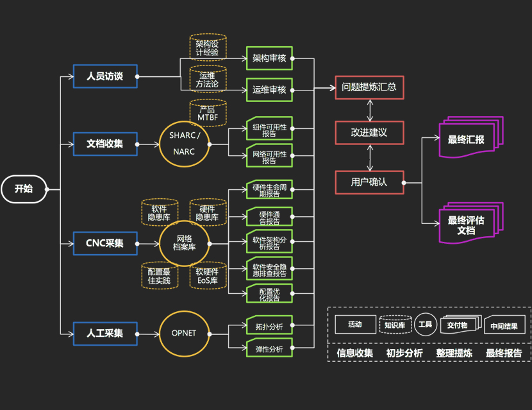Select the 软硬件 EoS库 cylinder
The height and width of the screenshot is (410, 532).
pos(208,276)
